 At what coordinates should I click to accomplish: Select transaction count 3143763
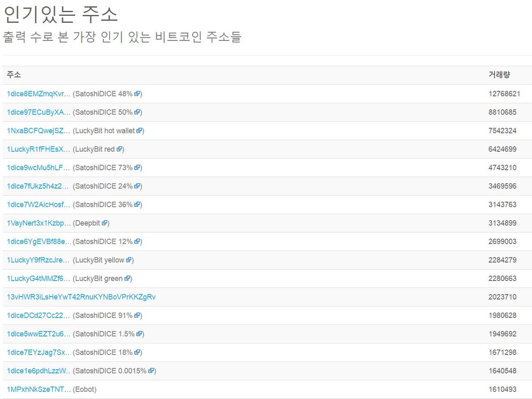502,205
